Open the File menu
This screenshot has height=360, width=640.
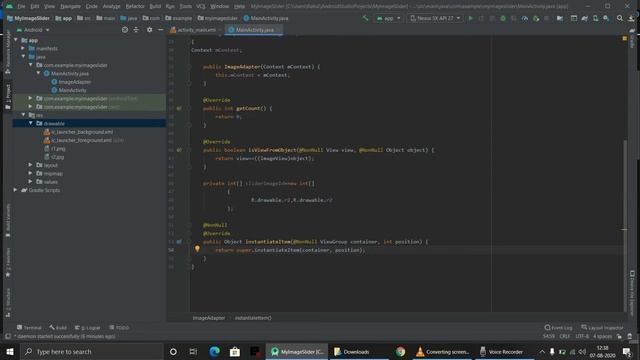21,6
